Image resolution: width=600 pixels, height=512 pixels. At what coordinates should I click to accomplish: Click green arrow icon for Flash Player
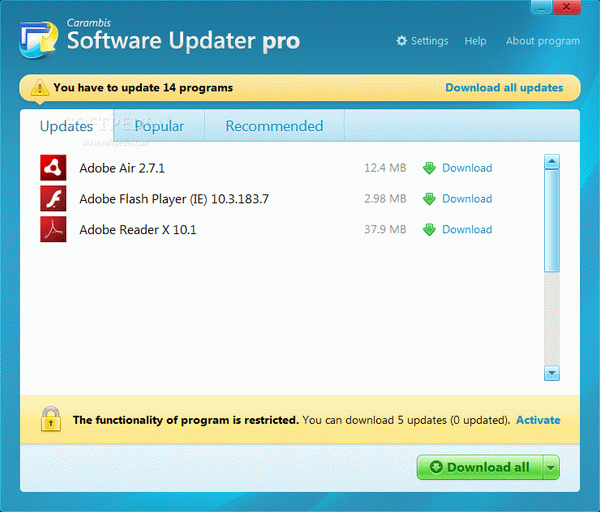[x=429, y=199]
